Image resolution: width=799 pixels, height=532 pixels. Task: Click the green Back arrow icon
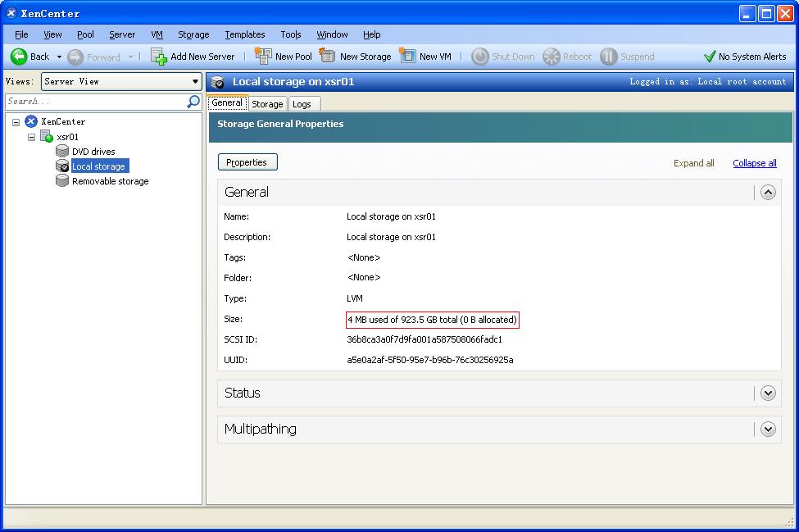pos(19,57)
